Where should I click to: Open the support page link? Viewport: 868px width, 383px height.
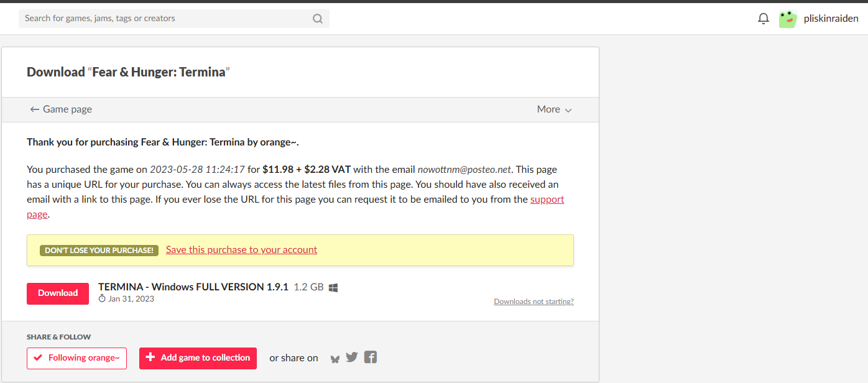pos(547,200)
